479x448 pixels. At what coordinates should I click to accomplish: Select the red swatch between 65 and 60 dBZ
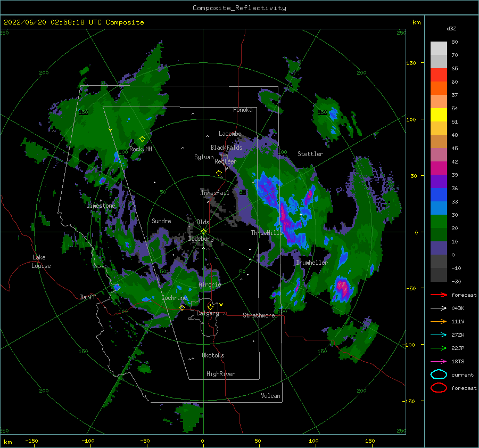439,75
